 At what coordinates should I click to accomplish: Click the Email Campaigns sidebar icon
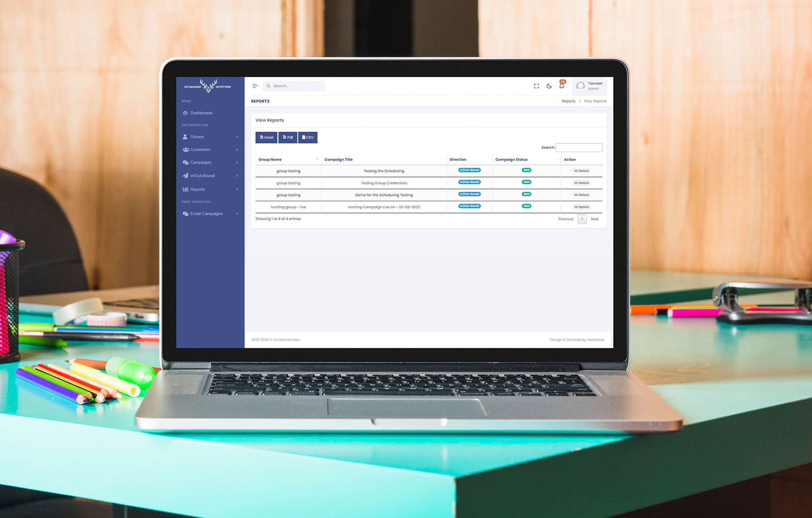tap(185, 213)
